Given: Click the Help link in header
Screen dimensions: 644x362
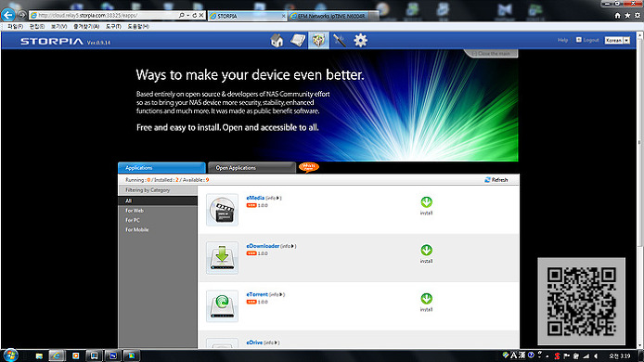Looking at the screenshot, I should tap(562, 40).
